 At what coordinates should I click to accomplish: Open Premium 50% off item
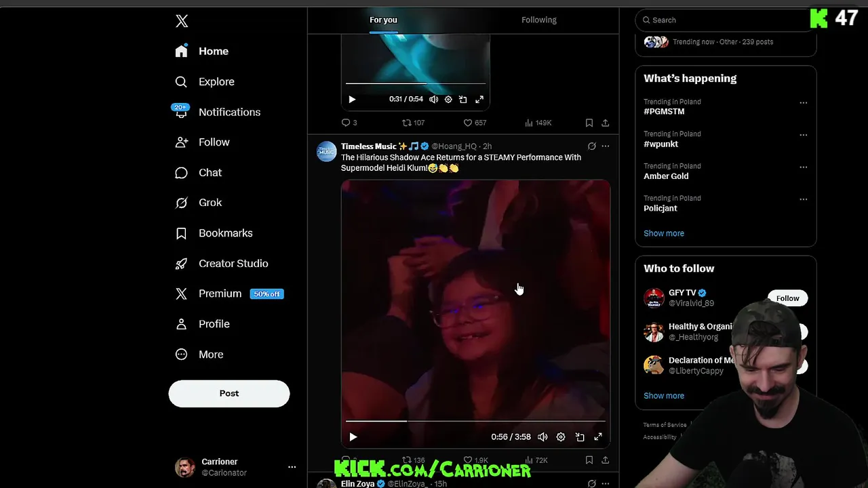coord(229,293)
